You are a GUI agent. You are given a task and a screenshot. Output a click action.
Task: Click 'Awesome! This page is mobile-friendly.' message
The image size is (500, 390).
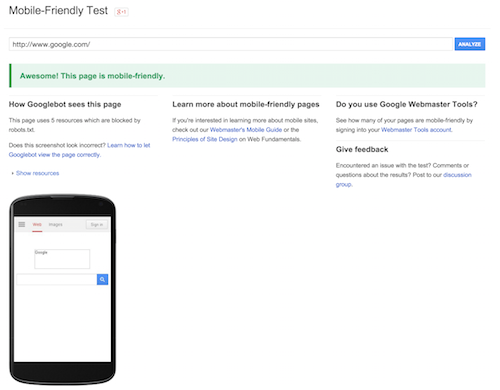coord(92,76)
